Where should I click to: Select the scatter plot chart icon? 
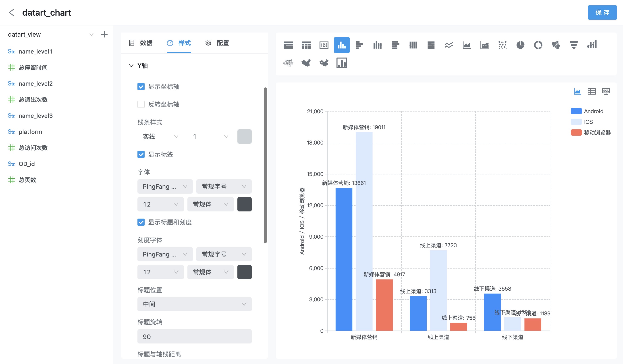click(x=502, y=45)
